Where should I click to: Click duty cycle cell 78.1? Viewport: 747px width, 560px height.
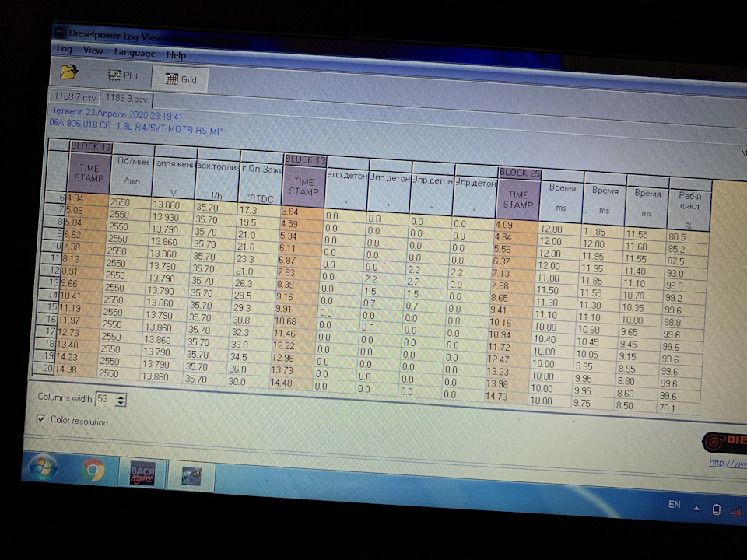pos(678,408)
